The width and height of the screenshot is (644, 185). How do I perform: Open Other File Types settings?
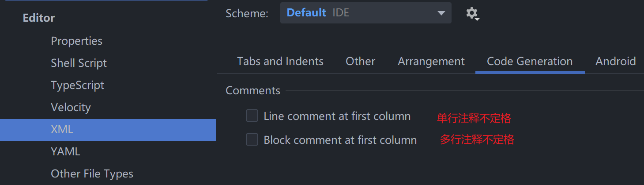coord(92,173)
